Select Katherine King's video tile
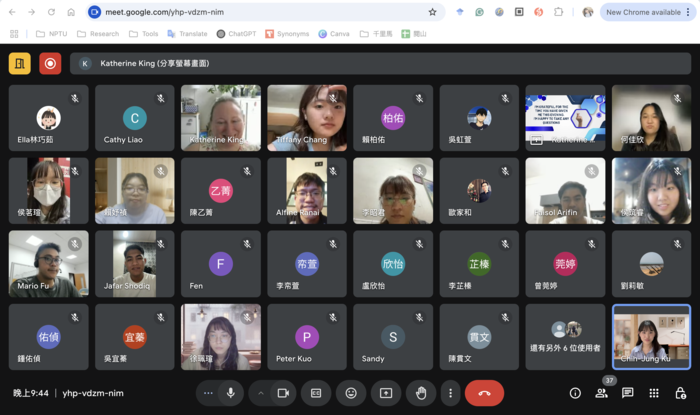The height and width of the screenshot is (415, 700). tap(221, 118)
